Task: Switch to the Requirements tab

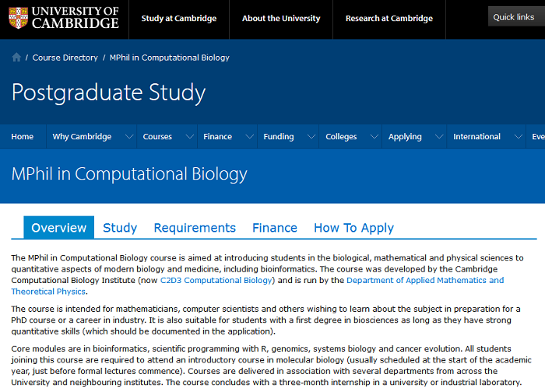Action: 195,228
